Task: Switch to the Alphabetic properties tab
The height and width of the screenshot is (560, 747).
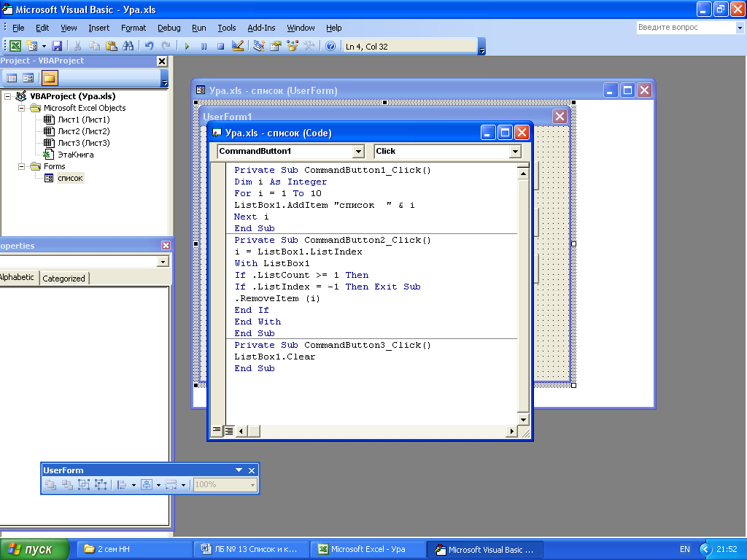Action: pyautogui.click(x=18, y=278)
